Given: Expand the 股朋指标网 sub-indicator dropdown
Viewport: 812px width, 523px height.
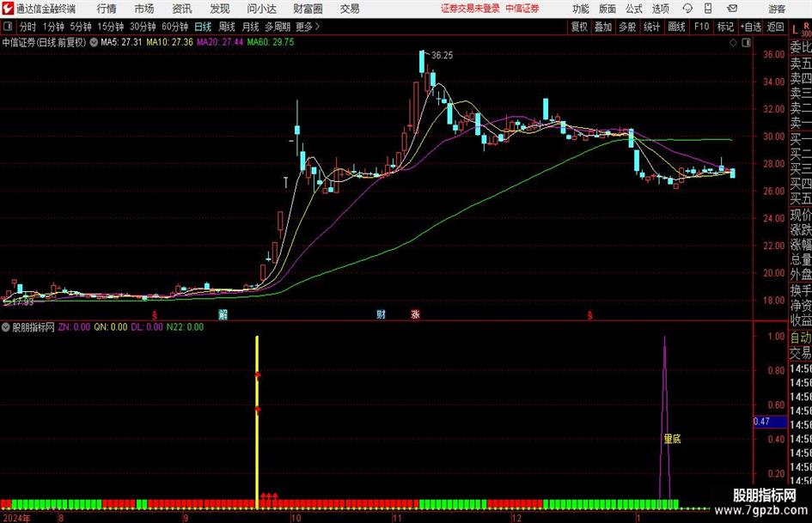Looking at the screenshot, I should (x=6, y=327).
